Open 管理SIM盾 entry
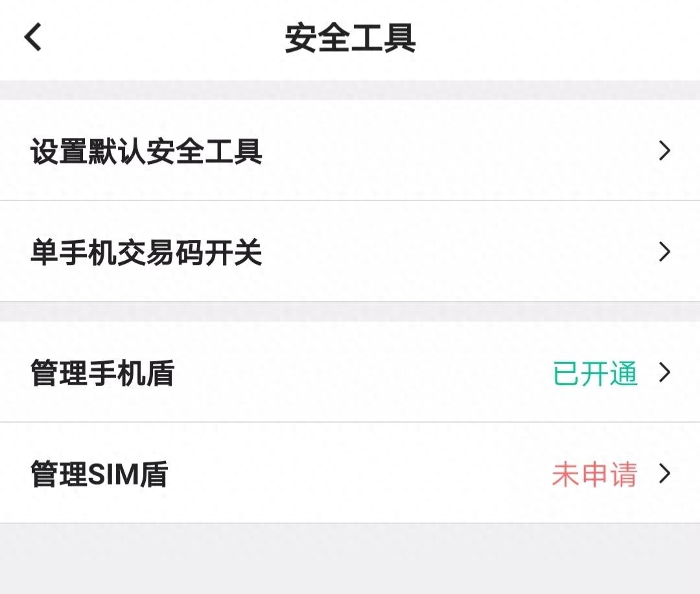Screen dimensions: 700x594 (350, 473)
